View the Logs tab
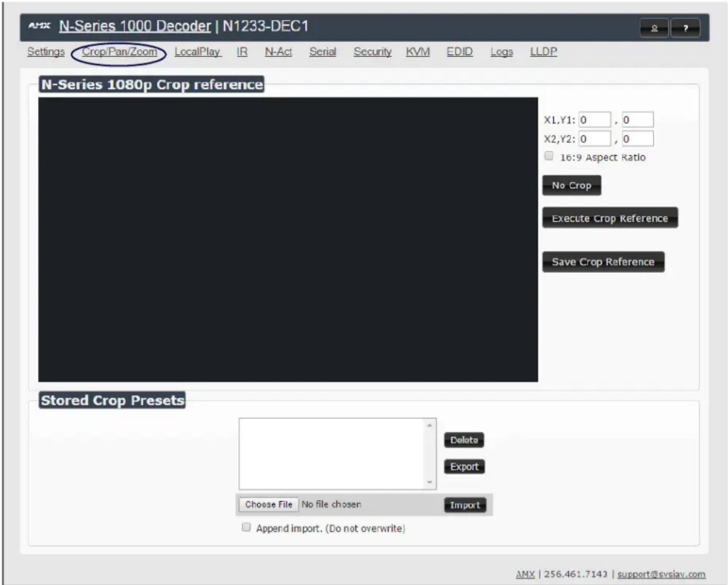The image size is (728, 585). tap(502, 52)
